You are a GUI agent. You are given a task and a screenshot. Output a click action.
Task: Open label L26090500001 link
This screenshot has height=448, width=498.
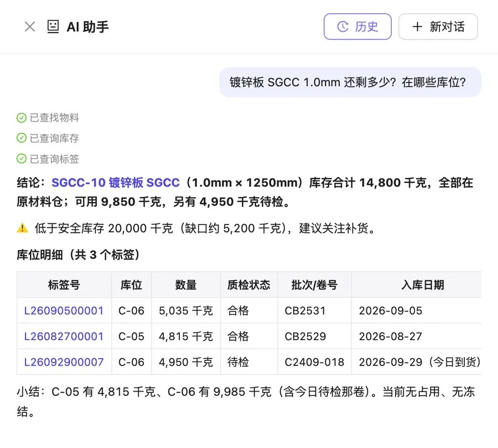pos(64,310)
